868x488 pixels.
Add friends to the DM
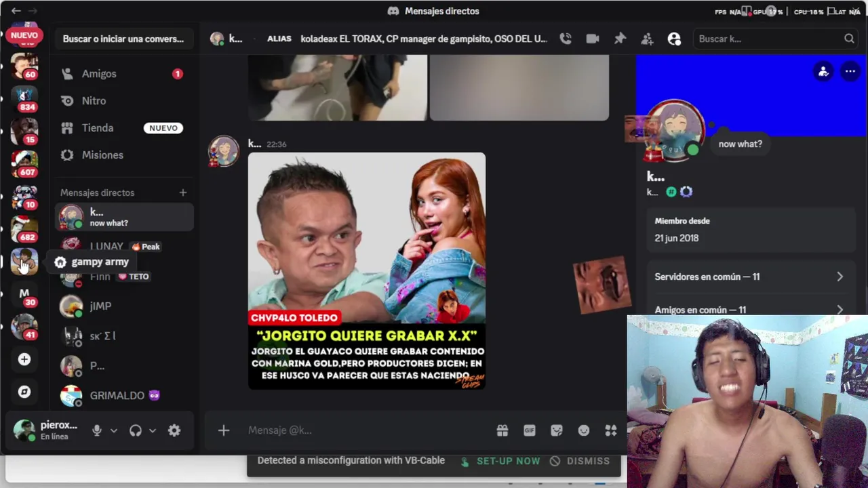click(x=647, y=39)
